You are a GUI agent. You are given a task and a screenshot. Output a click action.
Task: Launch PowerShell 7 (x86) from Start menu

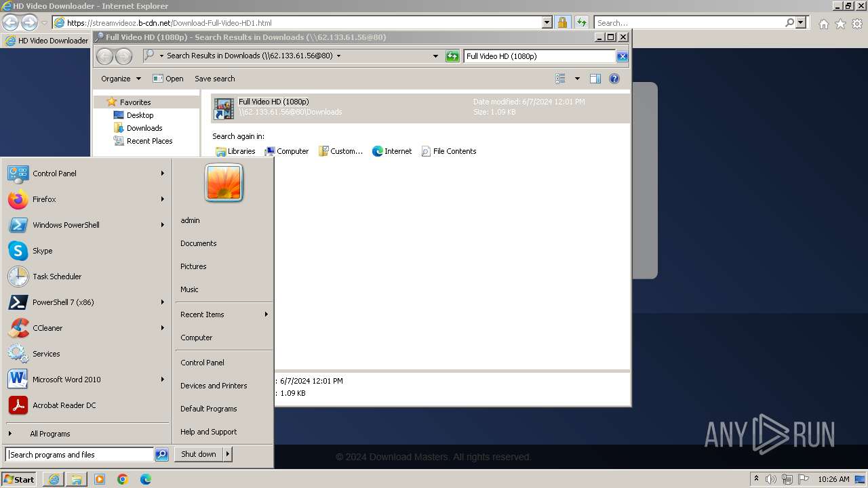pyautogui.click(x=86, y=302)
